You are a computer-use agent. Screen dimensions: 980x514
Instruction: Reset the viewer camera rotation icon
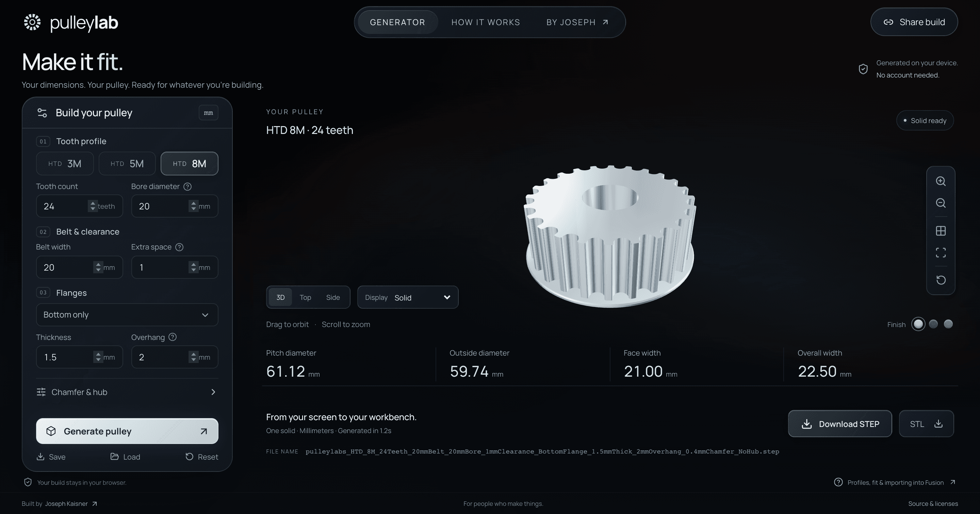[x=941, y=280]
